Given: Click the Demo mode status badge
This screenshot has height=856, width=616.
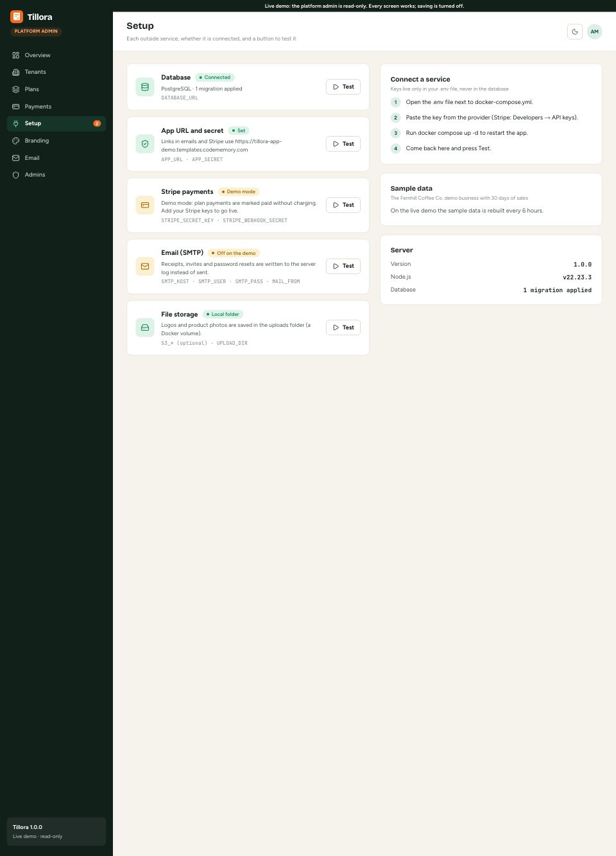Looking at the screenshot, I should (x=239, y=191).
